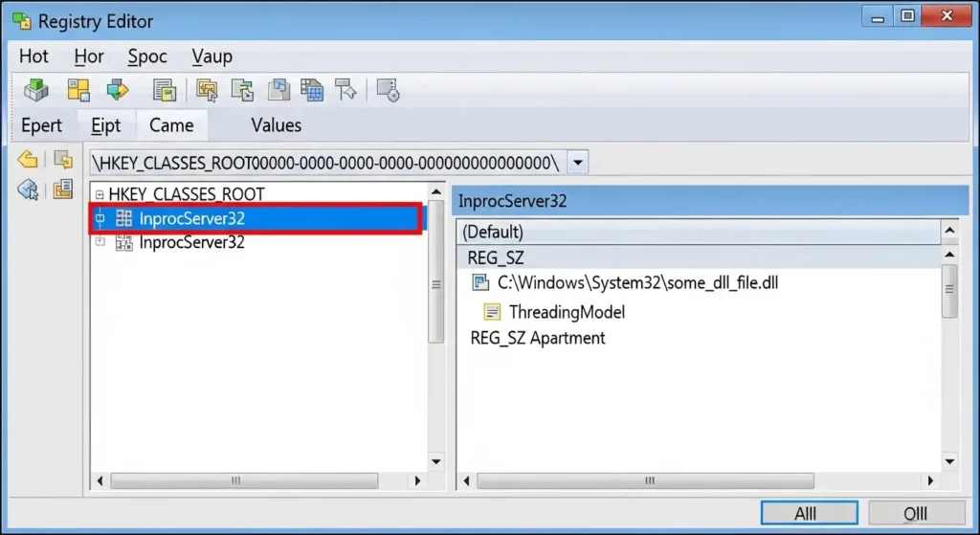This screenshot has width=980, height=535.
Task: Click the flag with star toolbar icon
Action: tap(345, 90)
